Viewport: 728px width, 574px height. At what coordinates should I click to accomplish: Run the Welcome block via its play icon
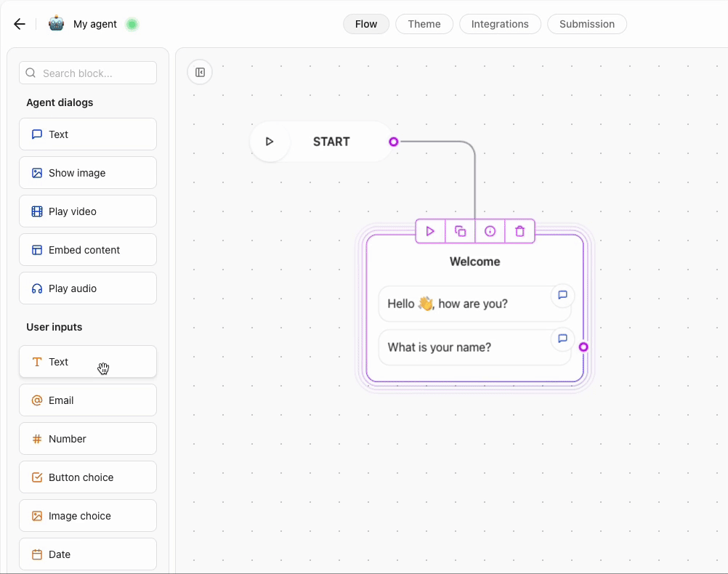[429, 231]
